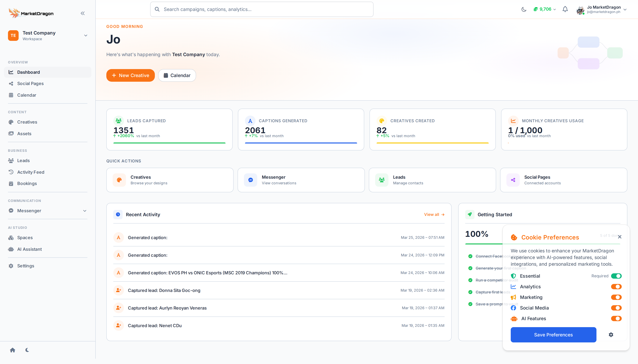Click Captured lead: Aurlyn Reoyan Veneras row

[279, 308]
